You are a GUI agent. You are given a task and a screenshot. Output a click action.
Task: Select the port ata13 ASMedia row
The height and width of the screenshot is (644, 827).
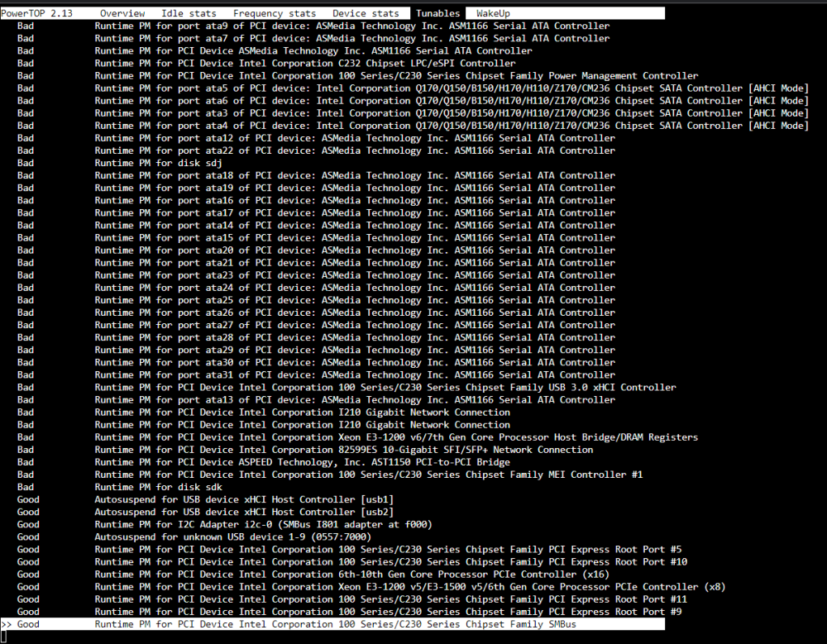coord(316,400)
